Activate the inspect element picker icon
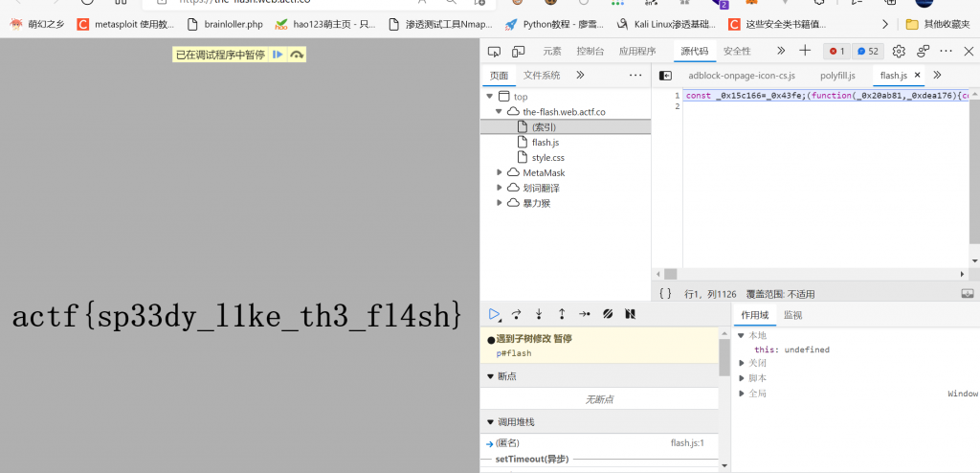This screenshot has height=473, width=980. [x=495, y=52]
